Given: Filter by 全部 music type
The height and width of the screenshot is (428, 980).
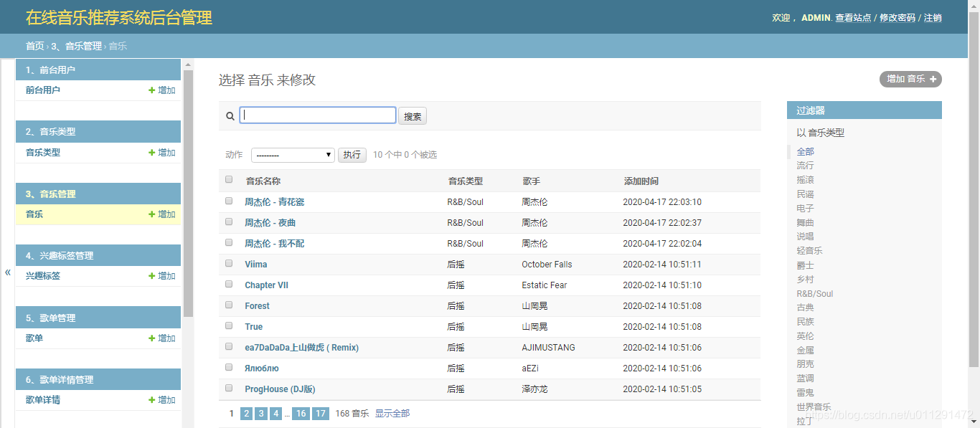Looking at the screenshot, I should (x=806, y=152).
